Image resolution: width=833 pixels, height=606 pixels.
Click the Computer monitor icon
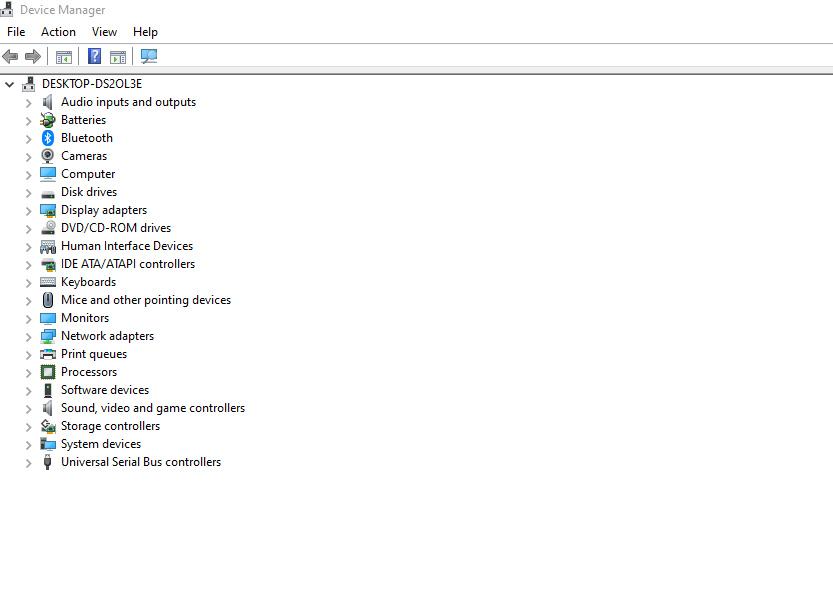click(48, 174)
